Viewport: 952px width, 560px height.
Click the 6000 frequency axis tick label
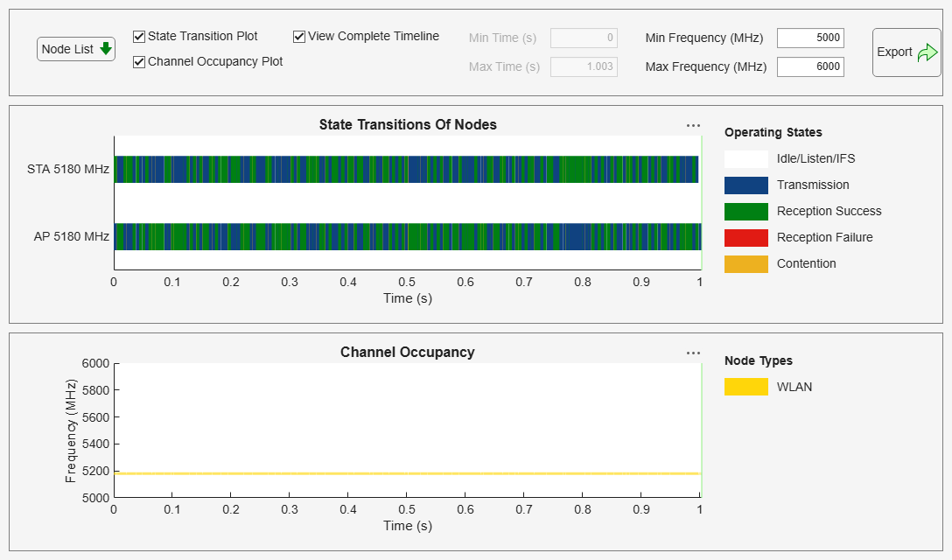click(x=96, y=363)
